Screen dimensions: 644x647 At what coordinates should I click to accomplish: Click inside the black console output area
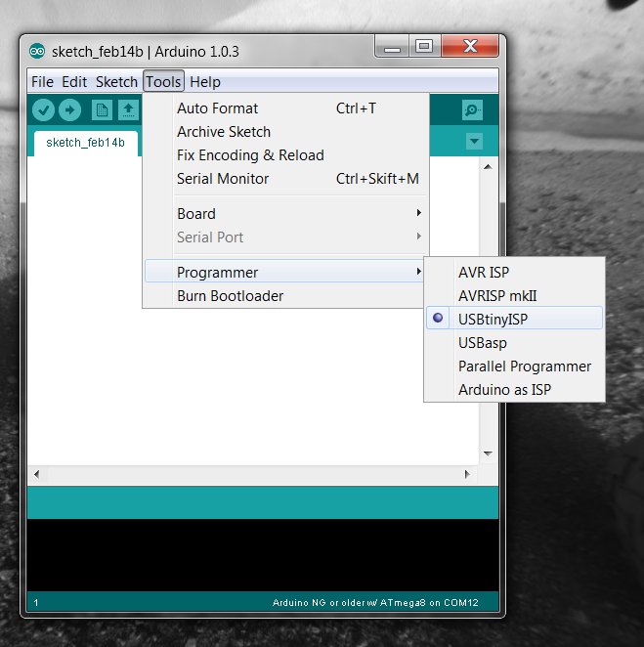[x=263, y=555]
